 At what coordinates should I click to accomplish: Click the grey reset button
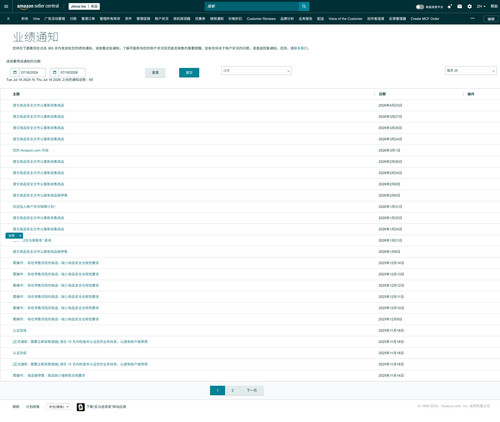(155, 73)
